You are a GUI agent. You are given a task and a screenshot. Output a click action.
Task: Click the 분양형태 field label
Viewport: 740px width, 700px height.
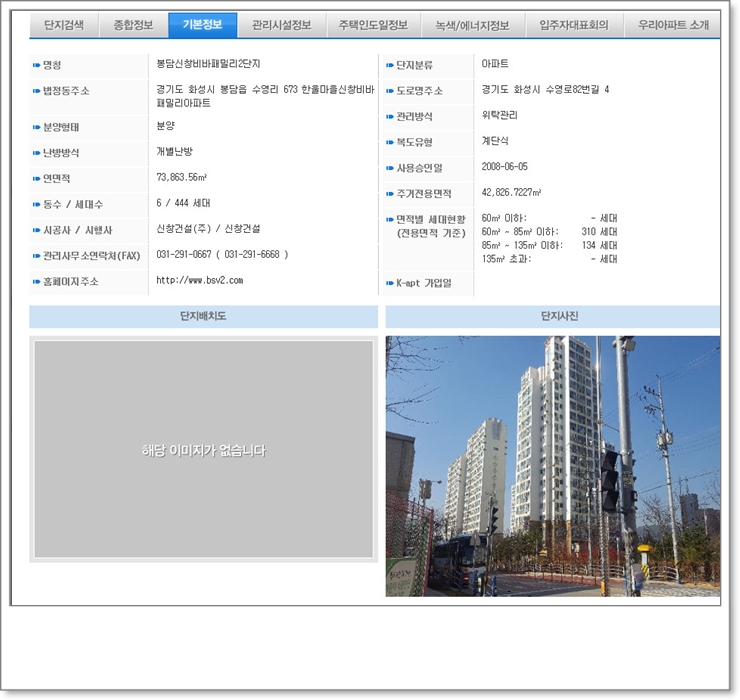tap(61, 127)
